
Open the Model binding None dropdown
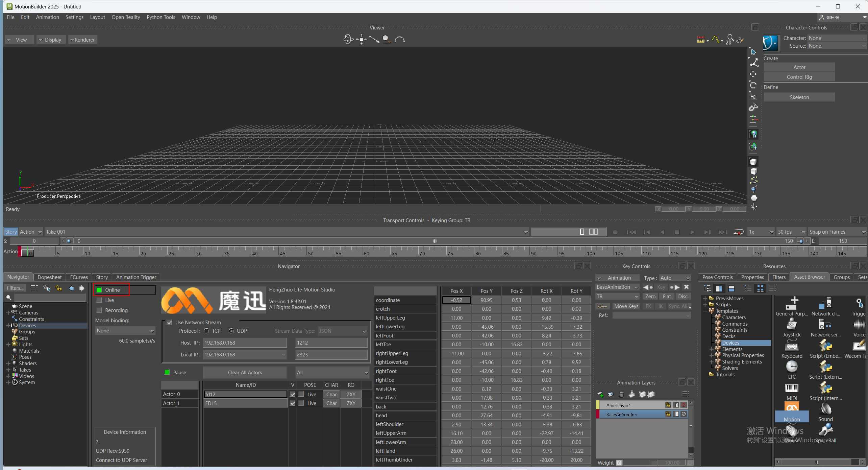(x=125, y=331)
